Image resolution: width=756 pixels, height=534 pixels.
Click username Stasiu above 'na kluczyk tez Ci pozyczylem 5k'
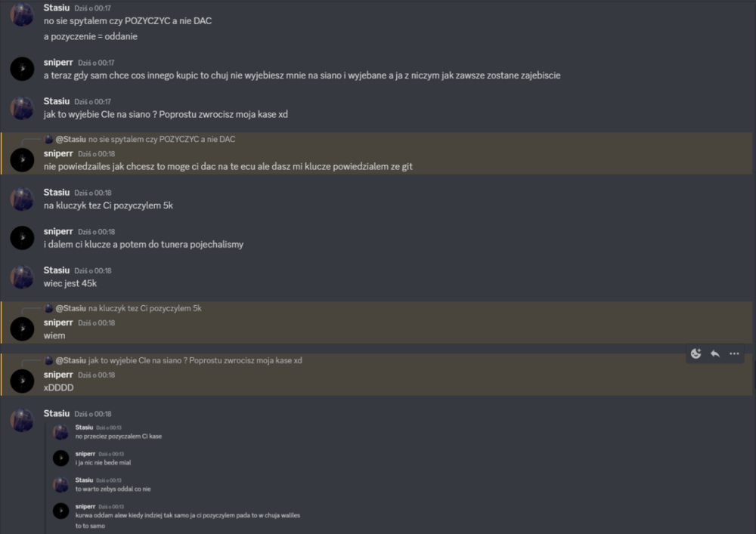(57, 192)
